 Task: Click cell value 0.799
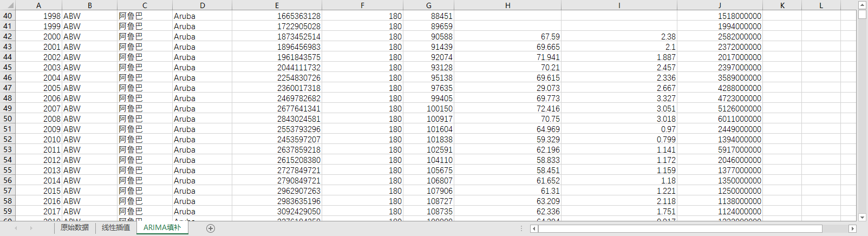click(619, 140)
